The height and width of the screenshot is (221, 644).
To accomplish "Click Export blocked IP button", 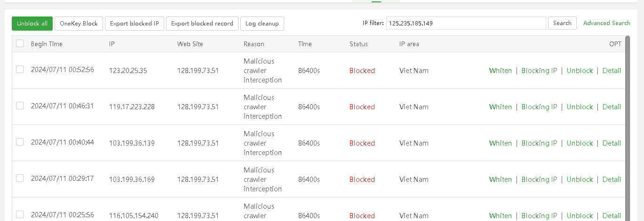I will 134,24.
